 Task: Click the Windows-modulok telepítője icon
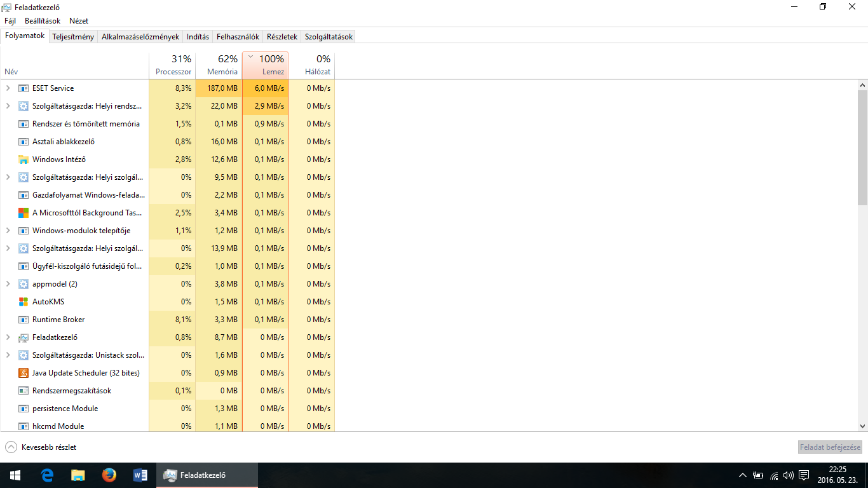point(24,231)
